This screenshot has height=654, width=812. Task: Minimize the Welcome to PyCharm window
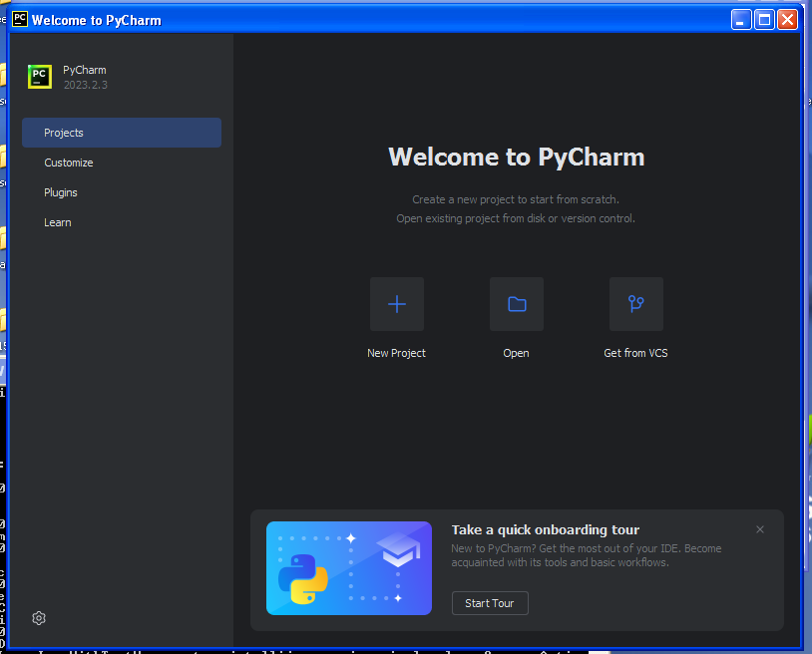coord(741,20)
